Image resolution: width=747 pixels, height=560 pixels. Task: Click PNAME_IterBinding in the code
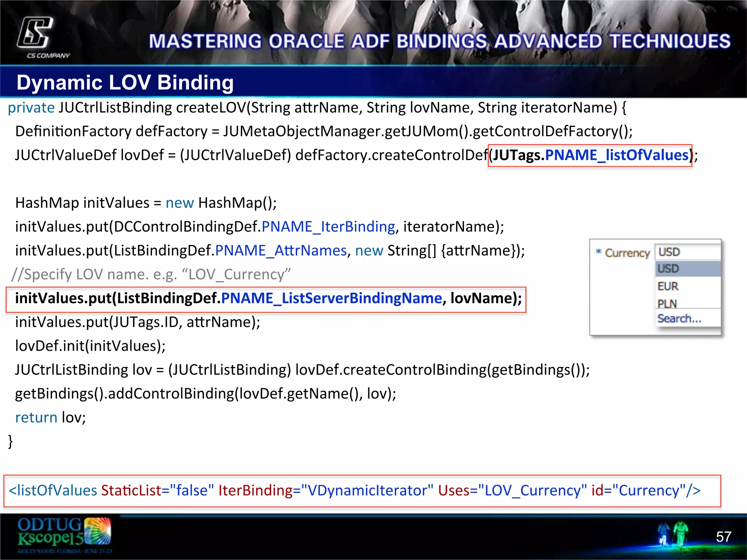pos(328,227)
